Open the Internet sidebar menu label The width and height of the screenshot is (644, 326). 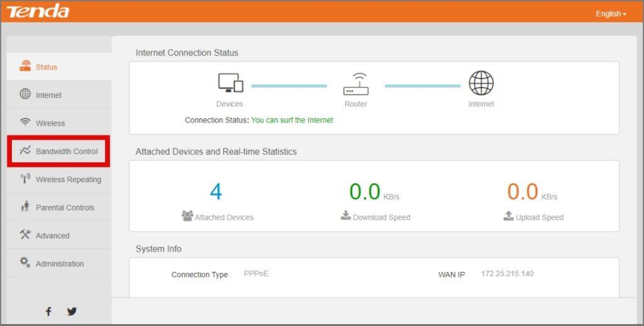pos(48,96)
